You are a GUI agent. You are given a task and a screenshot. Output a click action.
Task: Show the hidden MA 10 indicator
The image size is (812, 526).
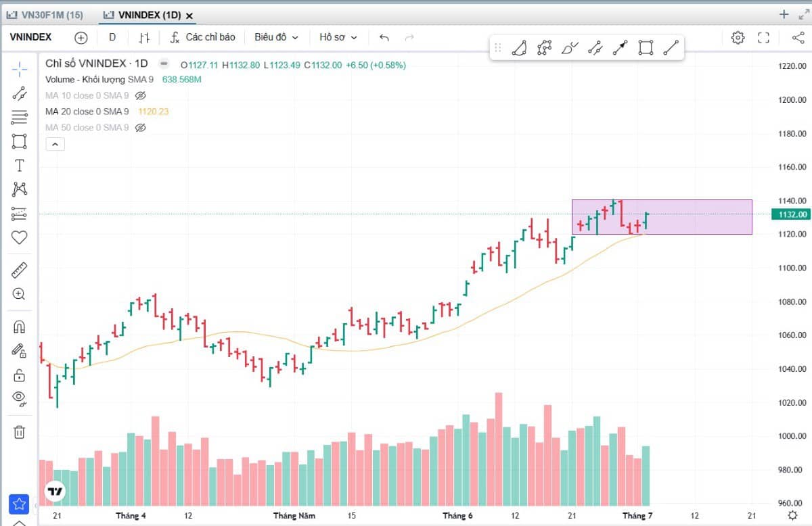[141, 95]
